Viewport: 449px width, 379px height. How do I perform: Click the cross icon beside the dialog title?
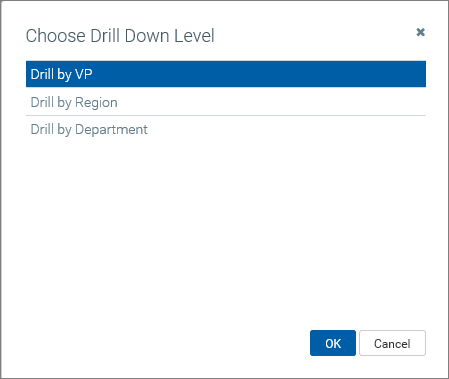click(x=421, y=32)
